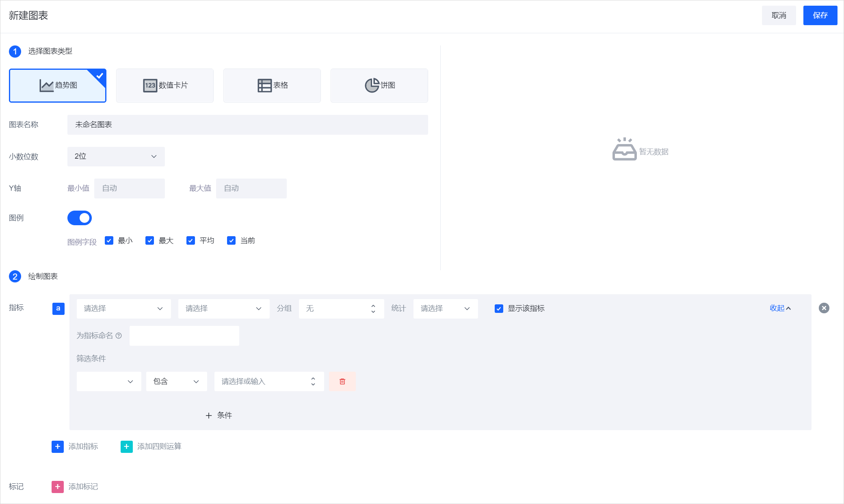844x504 pixels.
Task: Toggle the 显示该指标 checkbox
Action: tap(499, 309)
